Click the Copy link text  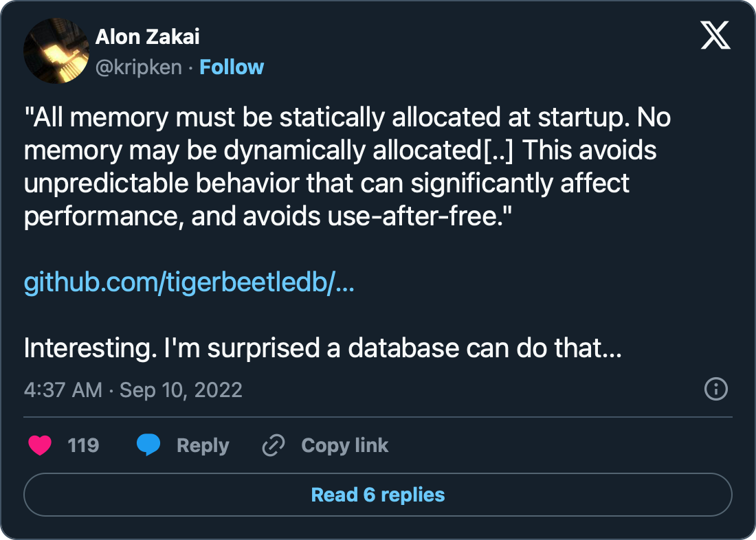[344, 446]
